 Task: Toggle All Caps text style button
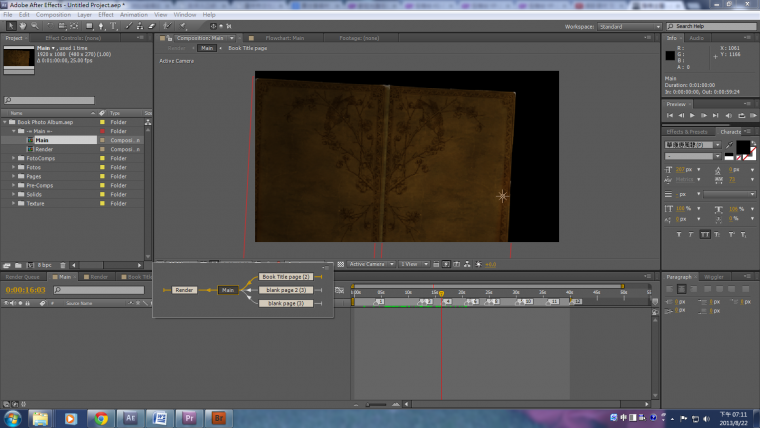[704, 233]
